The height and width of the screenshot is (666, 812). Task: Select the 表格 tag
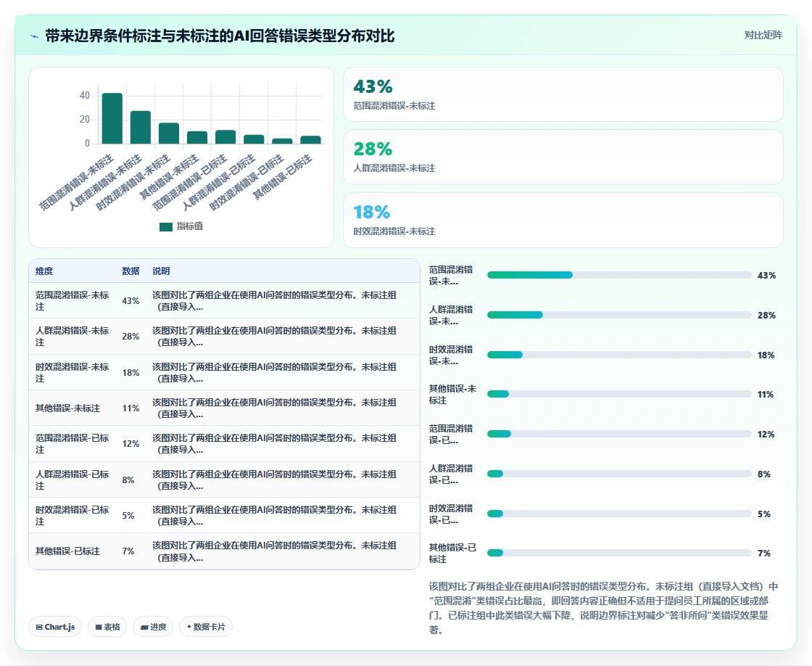[x=108, y=627]
